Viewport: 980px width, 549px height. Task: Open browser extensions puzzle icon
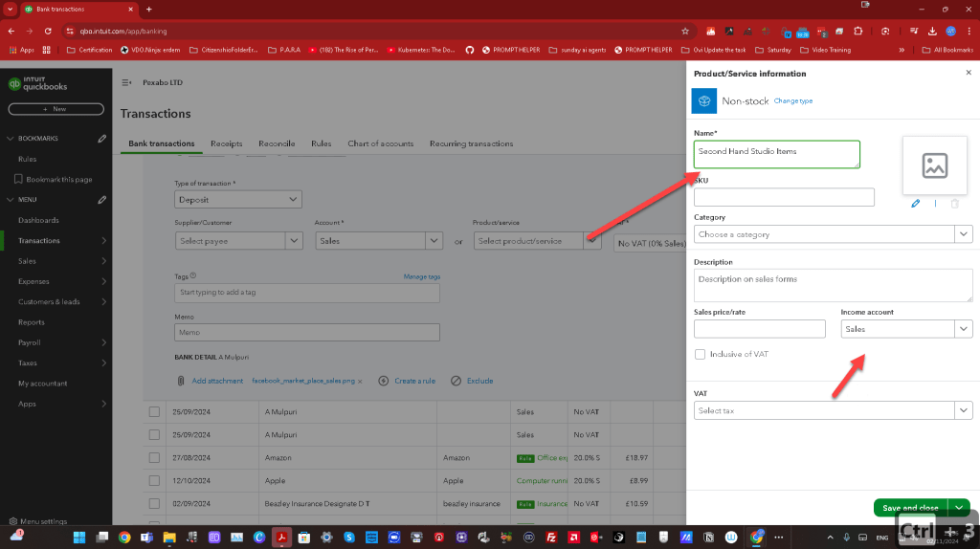click(x=858, y=31)
